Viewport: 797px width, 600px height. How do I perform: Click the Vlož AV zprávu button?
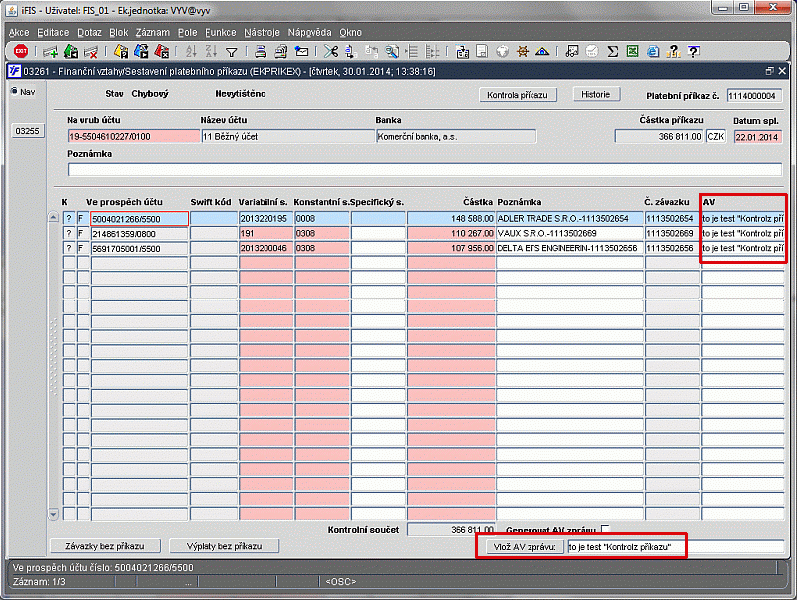pos(524,547)
